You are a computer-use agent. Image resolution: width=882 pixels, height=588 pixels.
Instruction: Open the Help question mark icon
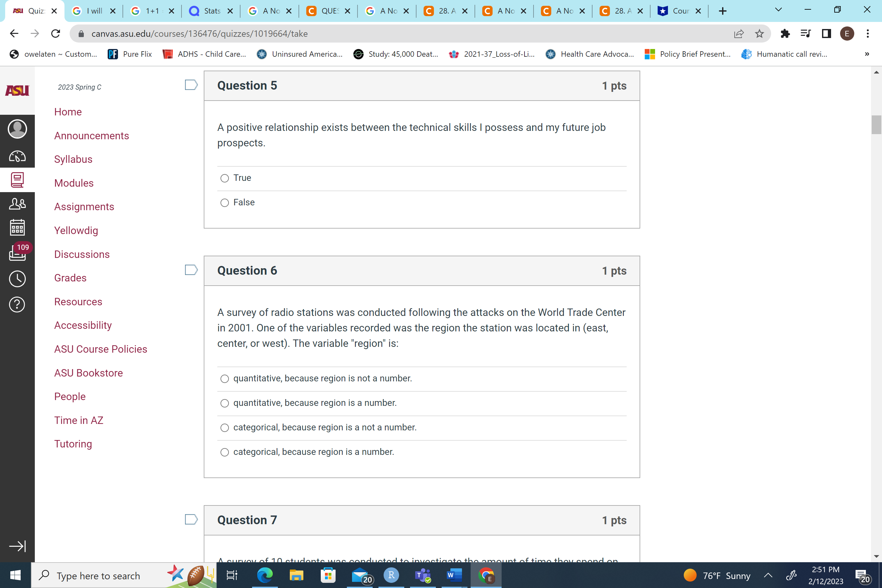click(17, 305)
